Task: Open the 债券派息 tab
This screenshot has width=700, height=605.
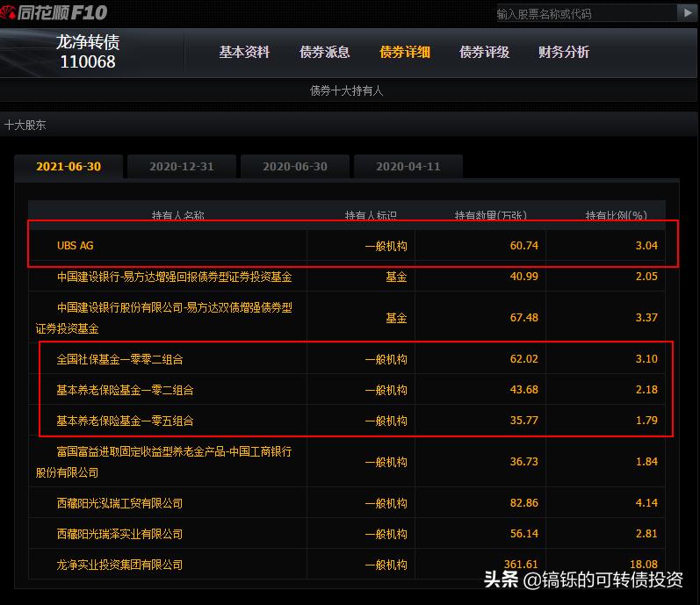Action: point(325,52)
